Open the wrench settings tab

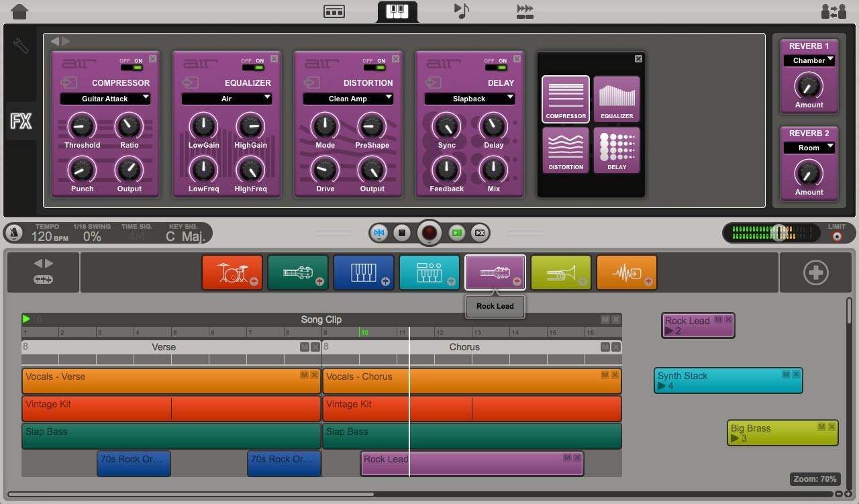coord(21,46)
